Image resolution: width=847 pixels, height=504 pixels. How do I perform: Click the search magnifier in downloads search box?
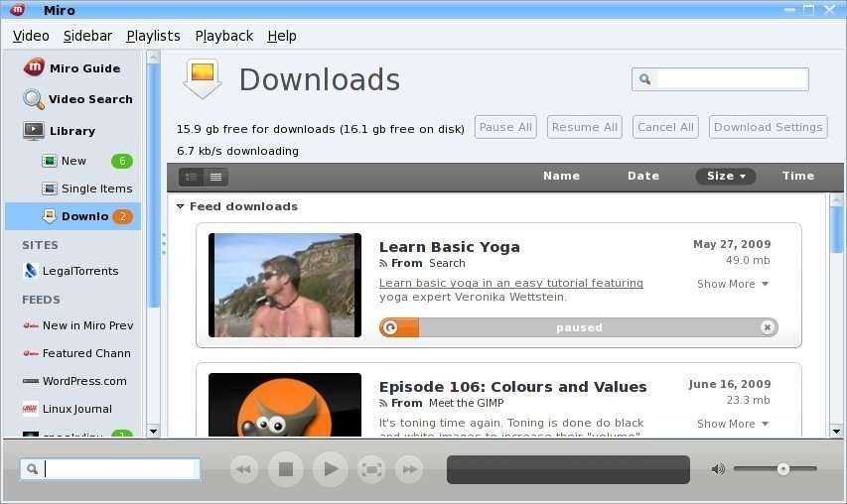click(645, 79)
